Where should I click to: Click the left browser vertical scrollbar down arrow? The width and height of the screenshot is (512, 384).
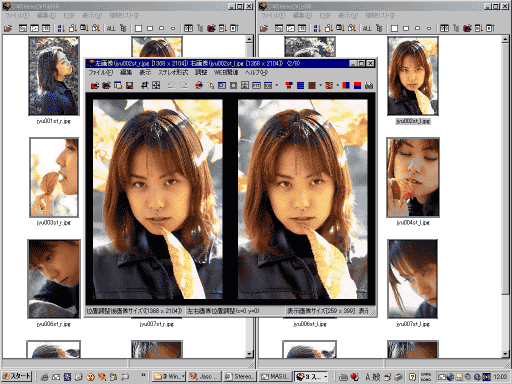(249, 354)
